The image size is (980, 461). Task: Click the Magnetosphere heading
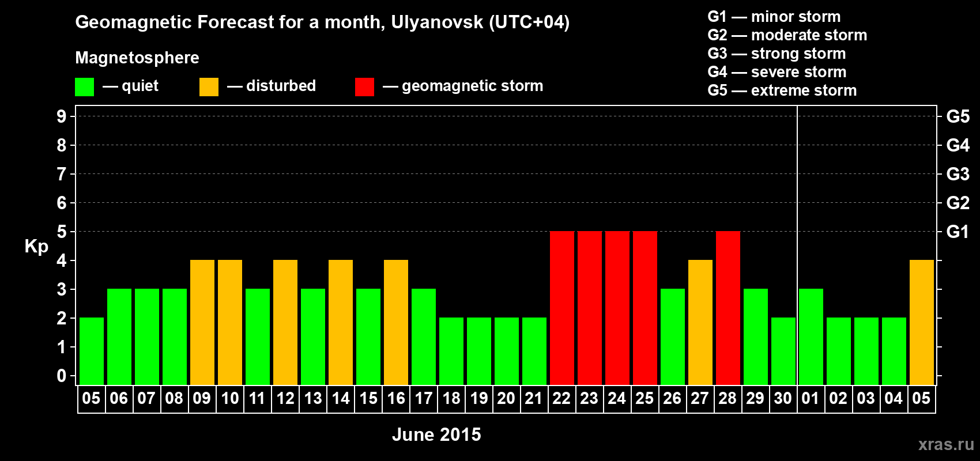[137, 58]
